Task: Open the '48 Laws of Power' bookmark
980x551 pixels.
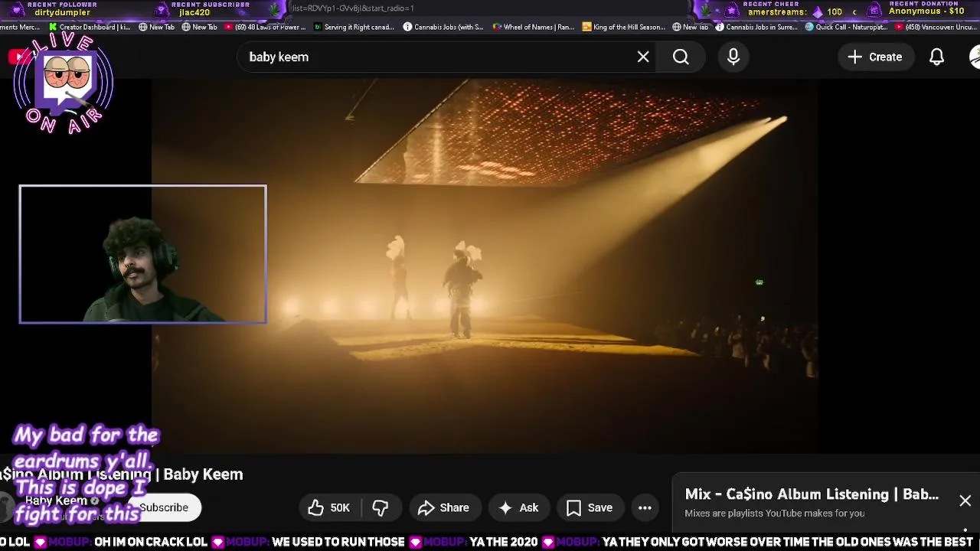Action: tap(264, 27)
